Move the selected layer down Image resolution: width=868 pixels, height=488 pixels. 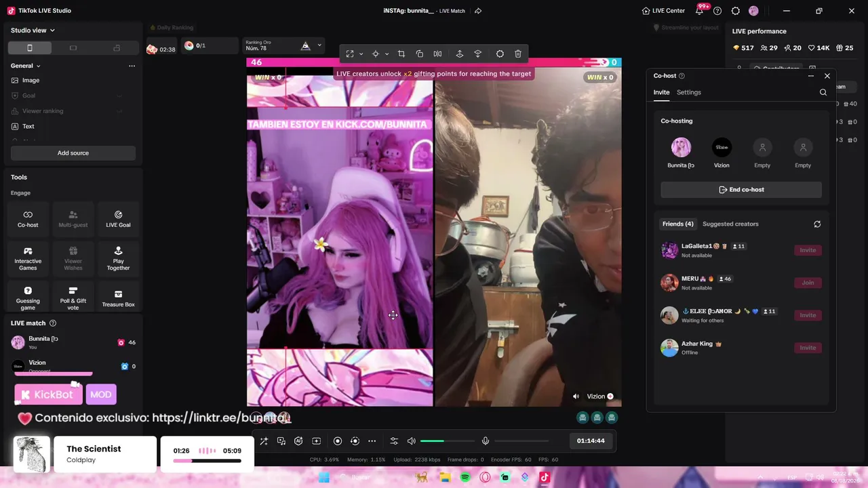477,54
